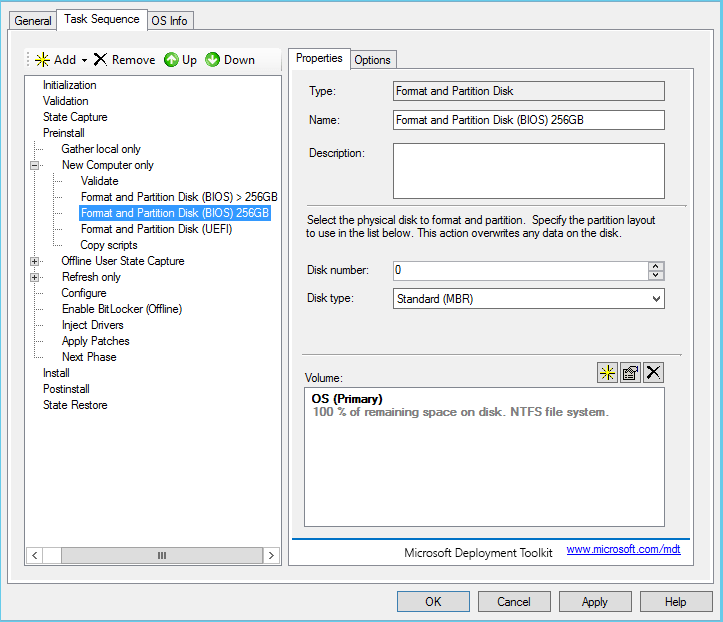Select Format and Partition Disk (BIOS) > 256GB
Screen dimensions: 723x622
click(179, 197)
